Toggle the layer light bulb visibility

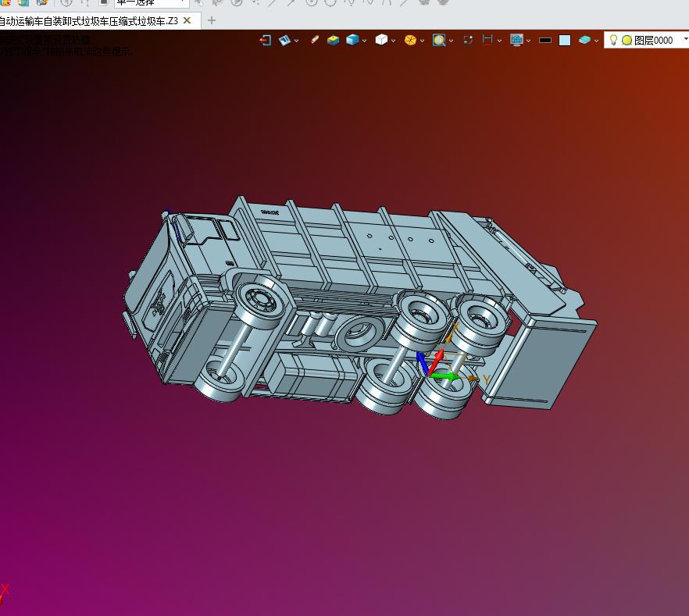coord(614,40)
